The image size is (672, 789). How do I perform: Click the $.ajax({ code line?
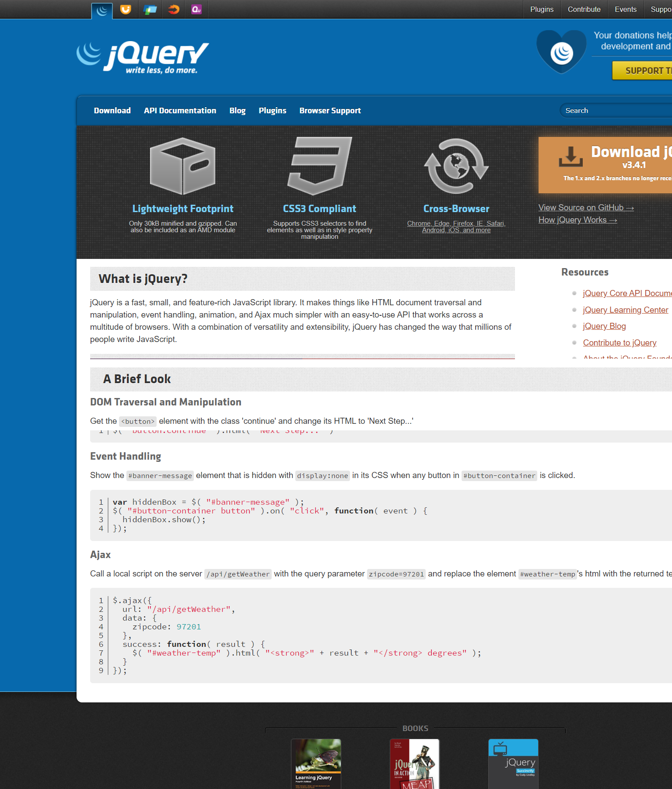click(x=132, y=600)
